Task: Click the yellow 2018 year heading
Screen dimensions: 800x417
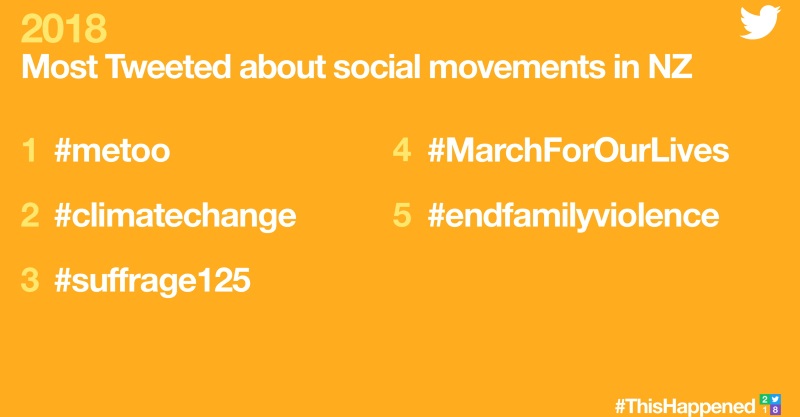Action: coord(64,29)
